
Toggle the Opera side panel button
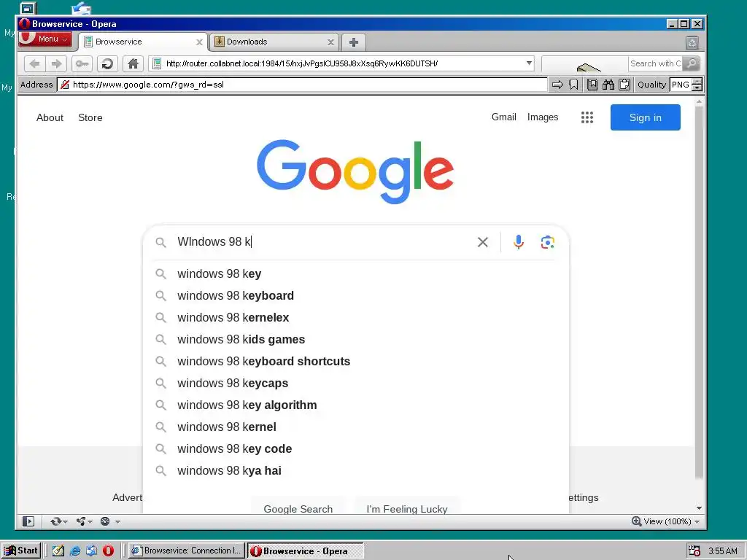click(x=28, y=521)
